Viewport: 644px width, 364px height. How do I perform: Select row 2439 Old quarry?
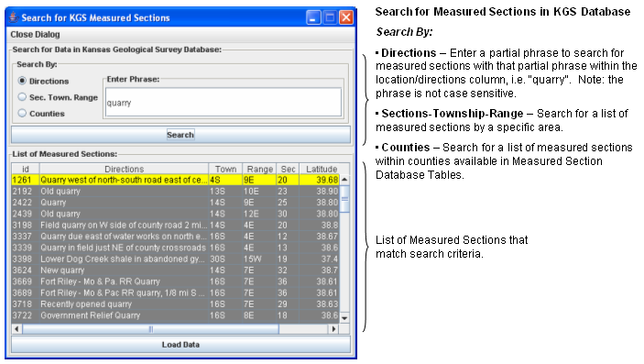[175, 214]
